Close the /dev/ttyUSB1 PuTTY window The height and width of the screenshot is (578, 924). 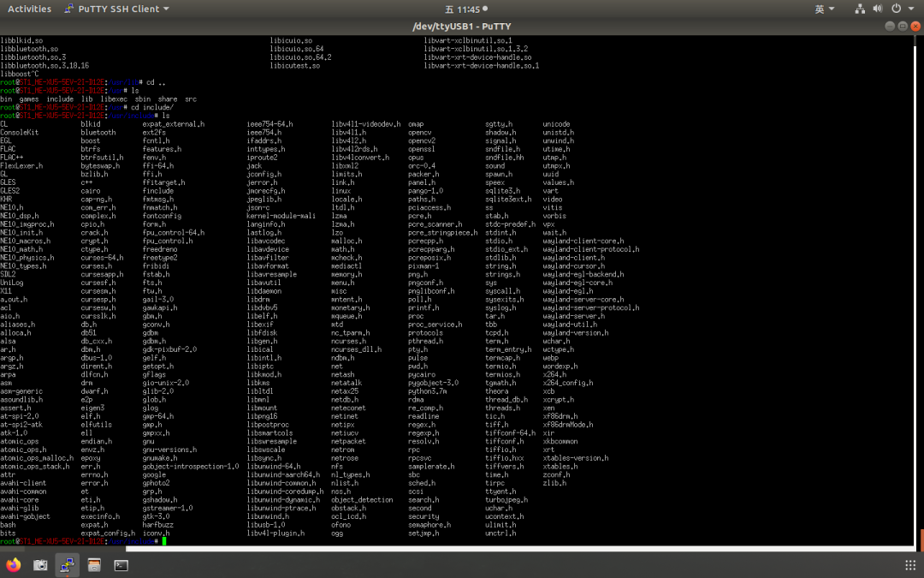click(915, 26)
